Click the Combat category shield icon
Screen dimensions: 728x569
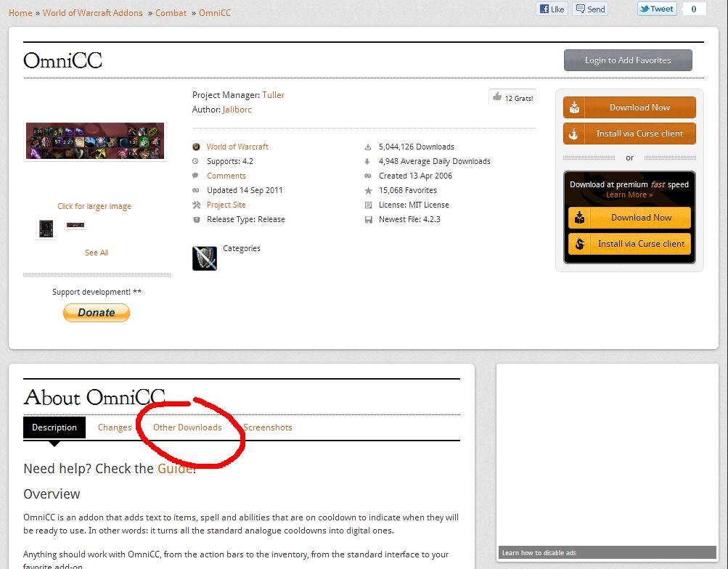tap(204, 258)
